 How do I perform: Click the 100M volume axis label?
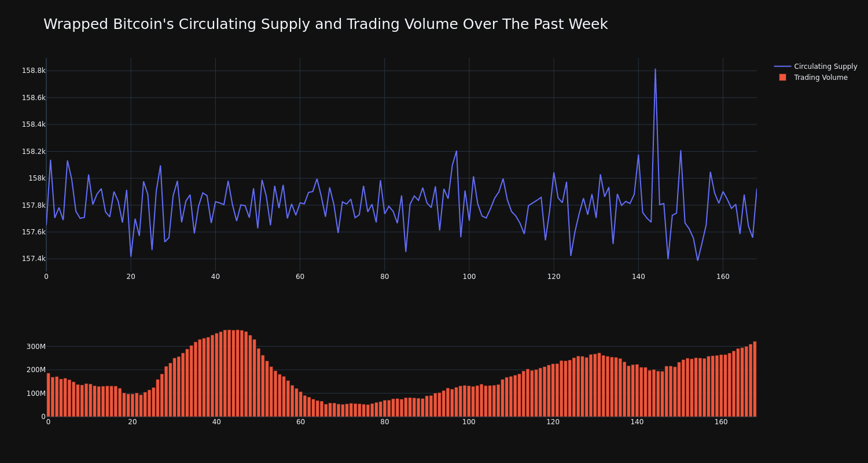[35, 394]
